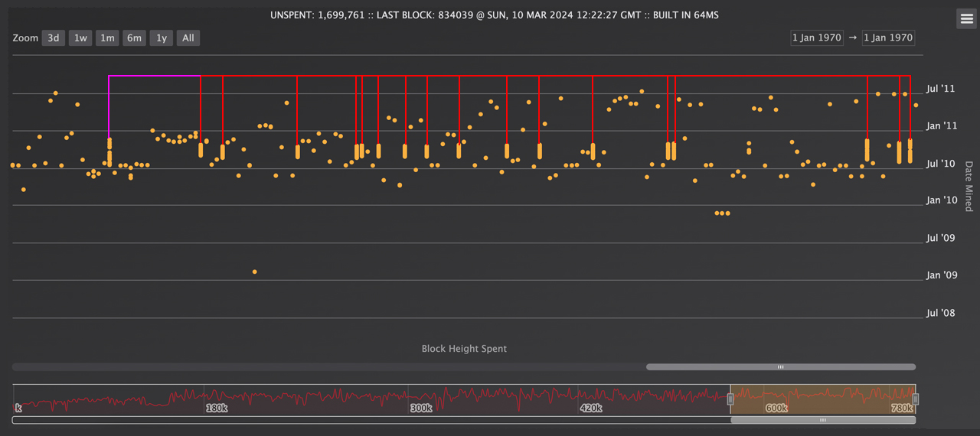Click the three-dot cluster below Jan '10
This screenshot has height=436, width=980.
point(722,213)
